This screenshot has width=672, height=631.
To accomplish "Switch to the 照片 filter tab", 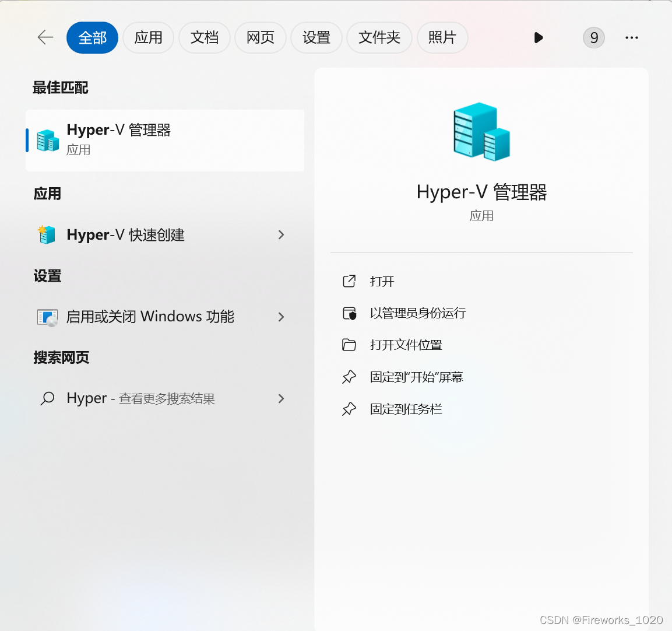I will 442,38.
